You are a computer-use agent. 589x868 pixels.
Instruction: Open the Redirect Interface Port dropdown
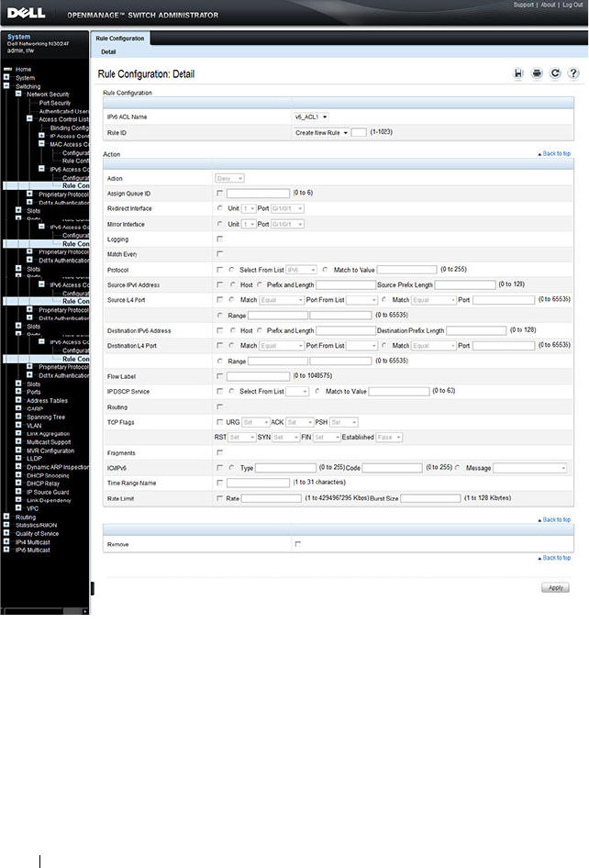288,208
